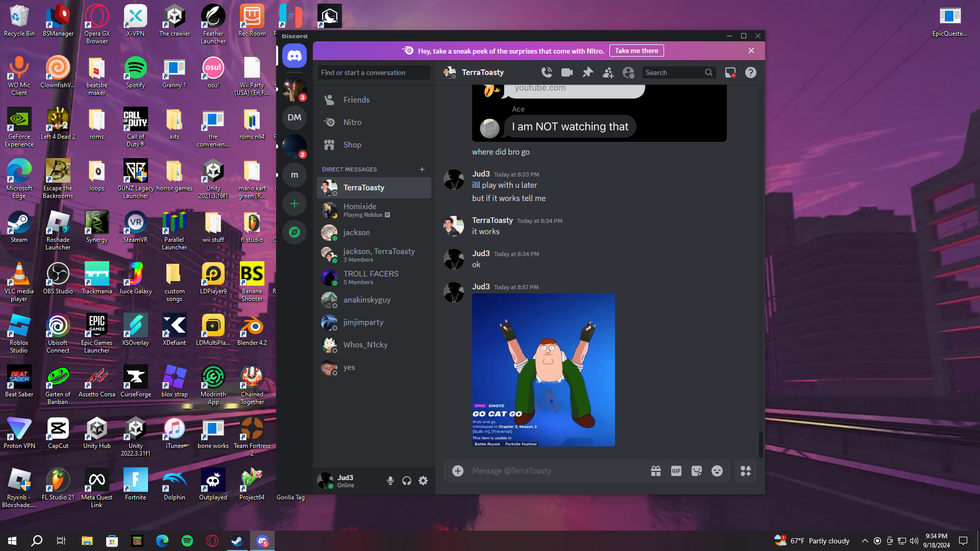Open the GIF picker

[x=676, y=471]
